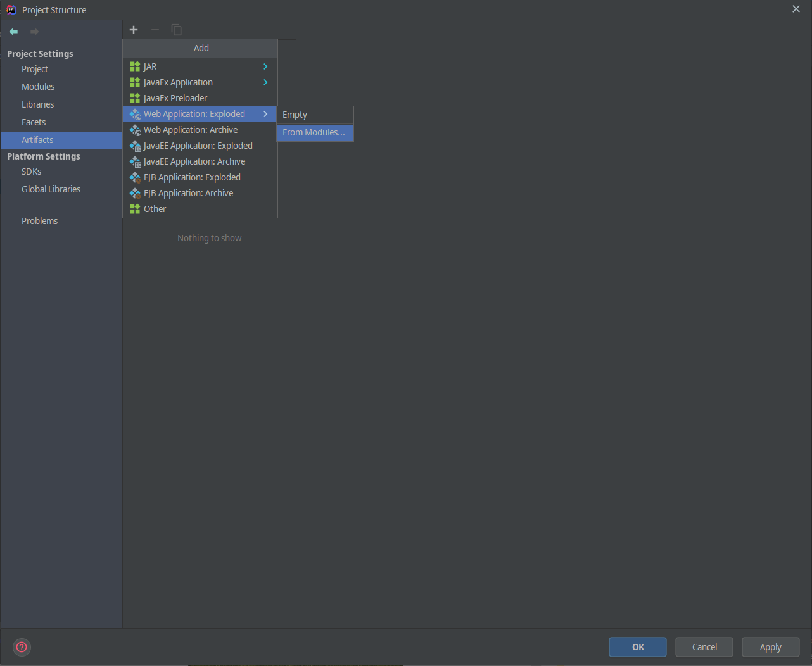Go forward using the right arrow icon
812x666 pixels.
point(34,32)
